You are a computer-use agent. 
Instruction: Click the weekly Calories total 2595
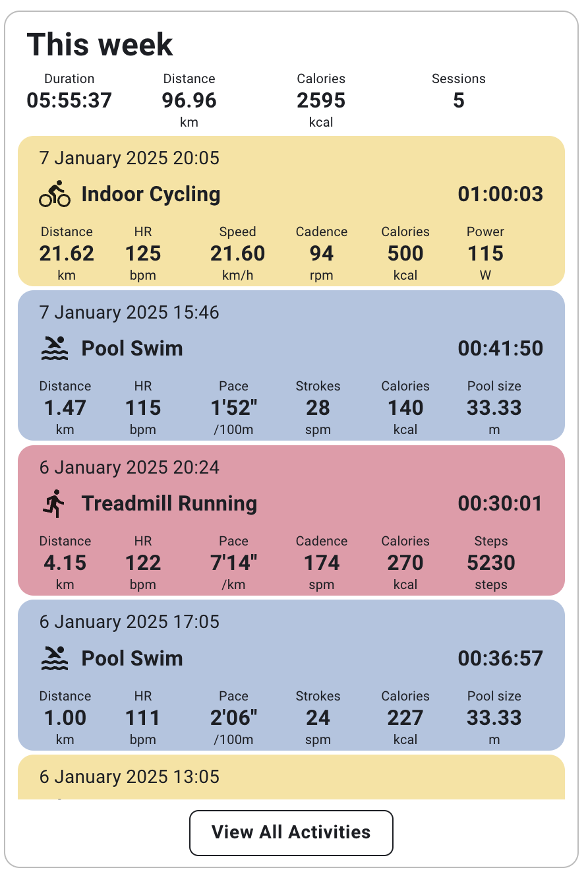(x=321, y=100)
